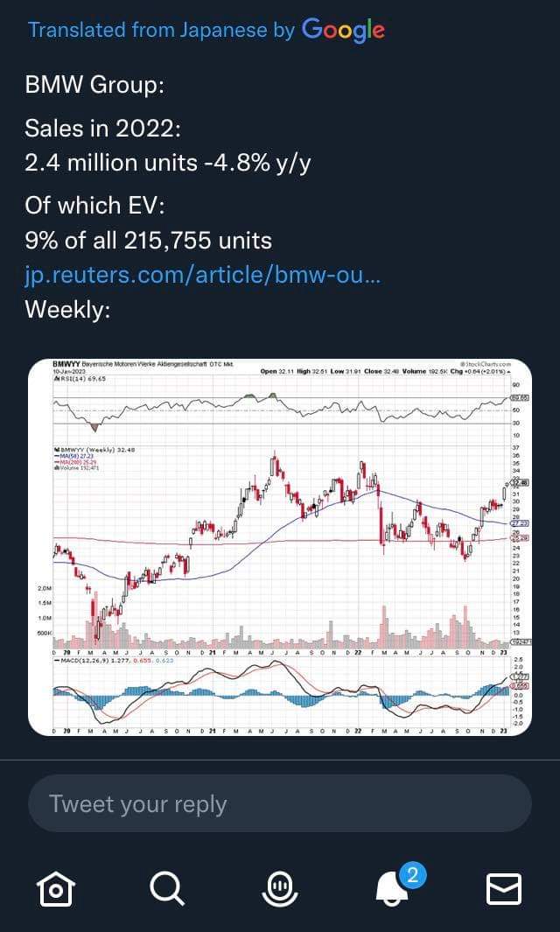Open the Messages envelope icon
This screenshot has height=932, width=560.
click(504, 889)
